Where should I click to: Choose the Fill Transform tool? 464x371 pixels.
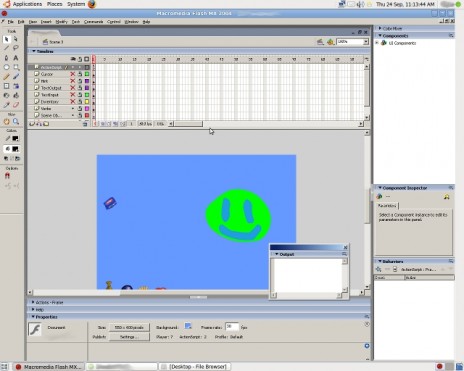pos(15,86)
